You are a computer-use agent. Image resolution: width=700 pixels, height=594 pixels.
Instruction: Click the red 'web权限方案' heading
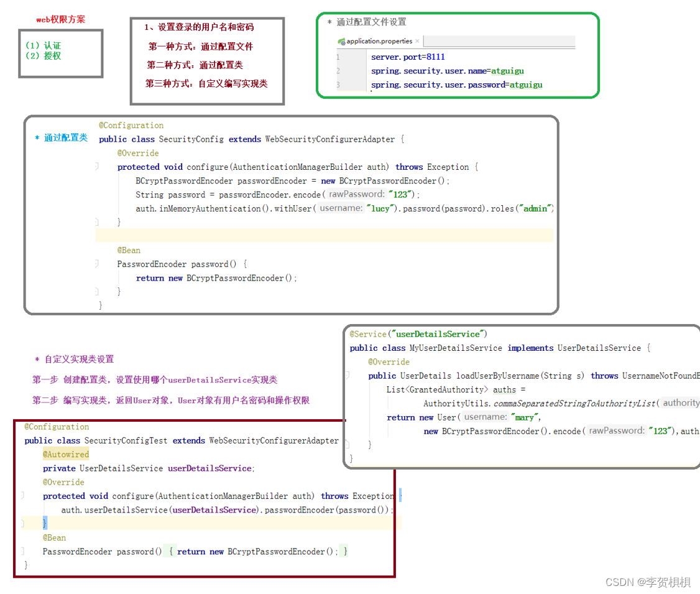tap(61, 20)
